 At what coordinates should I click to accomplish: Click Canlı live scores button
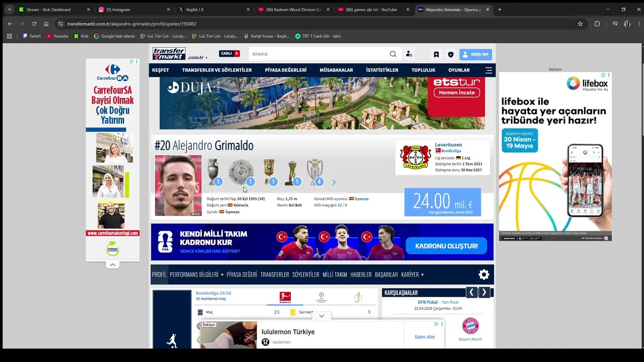[229, 54]
